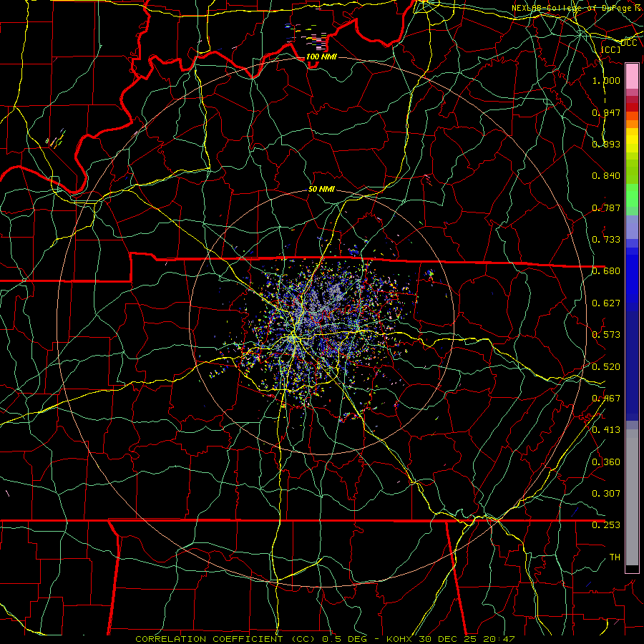The width and height of the screenshot is (644, 644).
Task: Select the 0.307 scale value
Action: click(x=606, y=493)
